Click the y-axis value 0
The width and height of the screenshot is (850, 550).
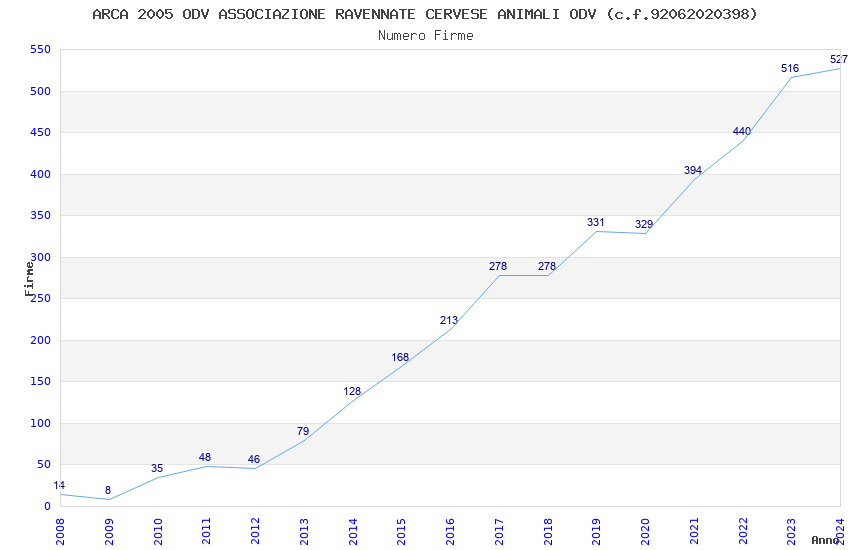(48, 506)
